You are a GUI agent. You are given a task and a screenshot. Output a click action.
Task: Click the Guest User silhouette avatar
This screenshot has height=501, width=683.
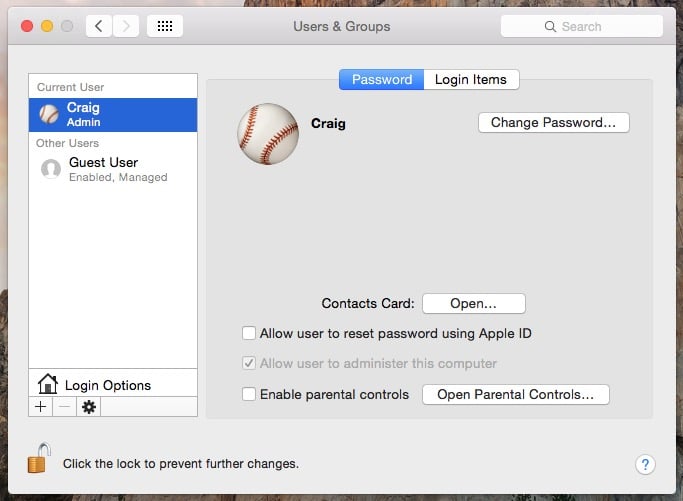pos(51,169)
